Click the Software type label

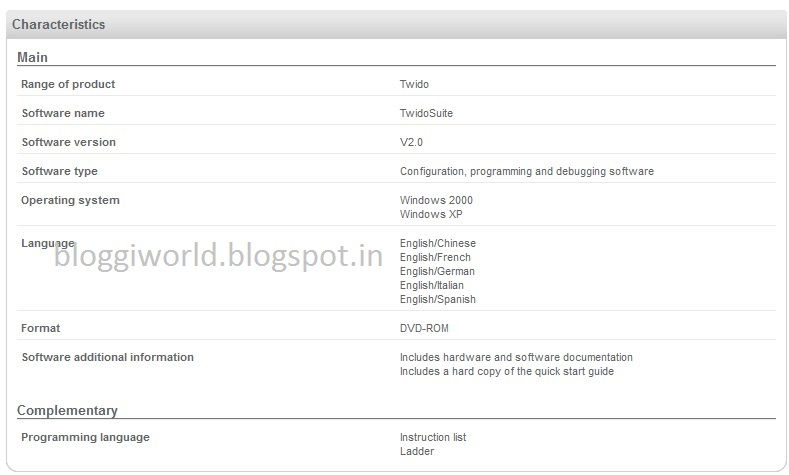59,171
